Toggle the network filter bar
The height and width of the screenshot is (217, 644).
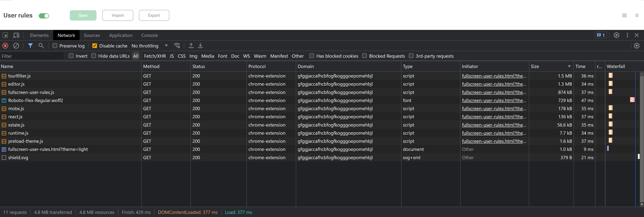pyautogui.click(x=30, y=46)
